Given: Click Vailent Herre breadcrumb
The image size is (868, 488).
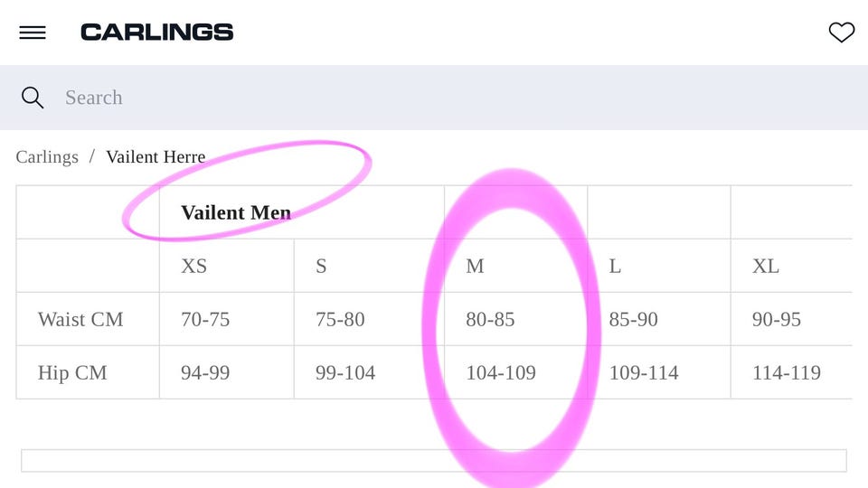Looking at the screenshot, I should pos(156,156).
